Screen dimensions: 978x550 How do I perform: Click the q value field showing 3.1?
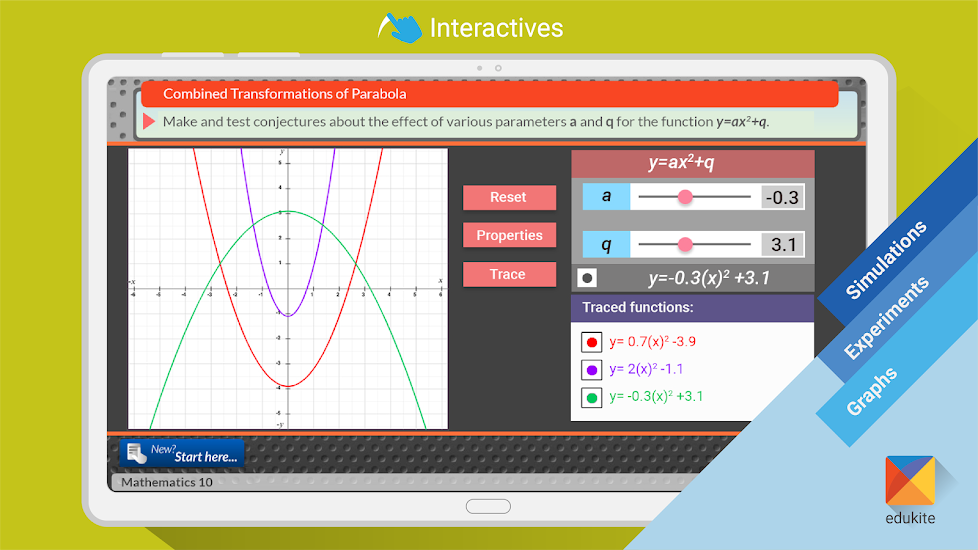click(x=782, y=244)
